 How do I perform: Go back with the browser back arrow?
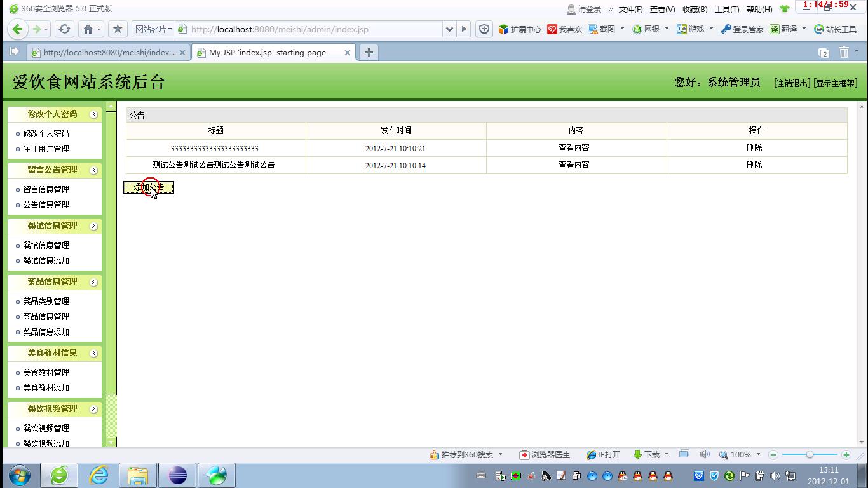pyautogui.click(x=18, y=29)
